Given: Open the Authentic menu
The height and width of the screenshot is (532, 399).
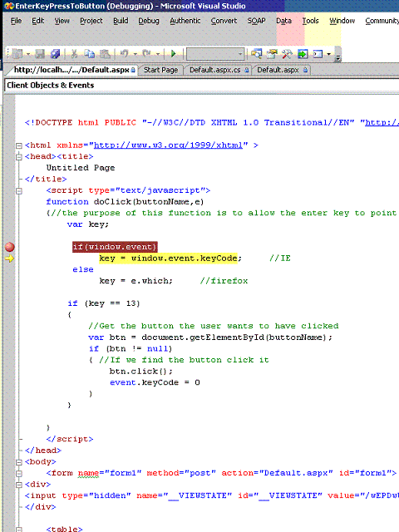Looking at the screenshot, I should [185, 21].
